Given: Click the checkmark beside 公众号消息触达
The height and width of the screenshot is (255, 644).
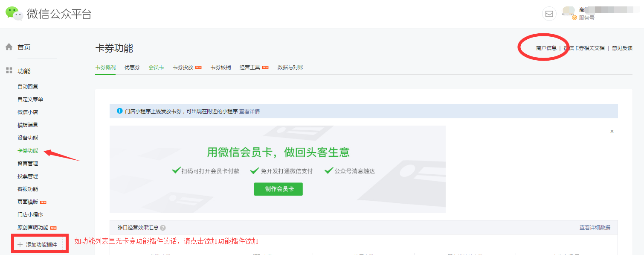Looking at the screenshot, I should (x=328, y=170).
